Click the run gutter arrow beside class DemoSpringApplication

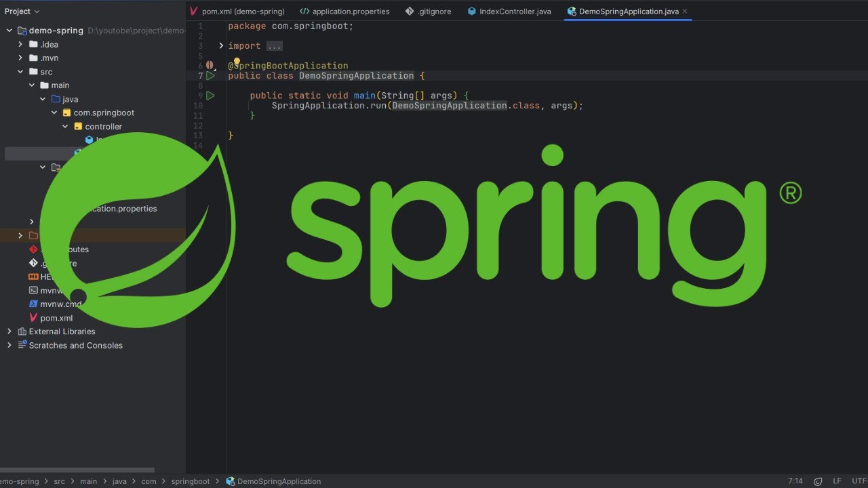coord(210,76)
